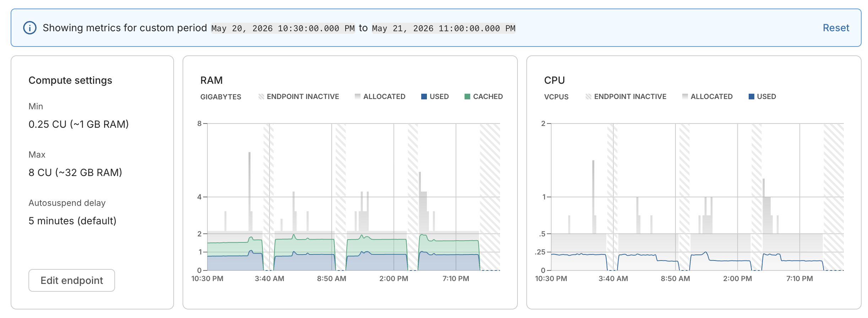Click the Max value 8 CU (~32 GB RAM)
Screen dimensions: 868x318
pos(75,172)
